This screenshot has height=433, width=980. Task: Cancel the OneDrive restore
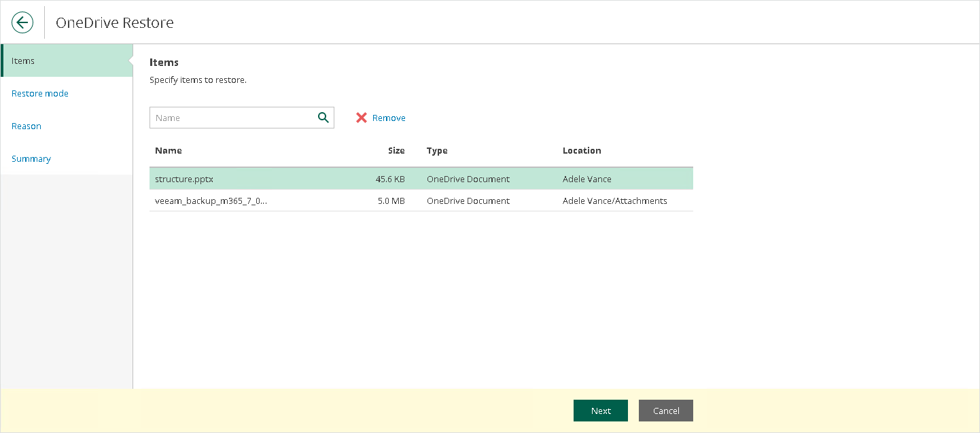pos(666,411)
